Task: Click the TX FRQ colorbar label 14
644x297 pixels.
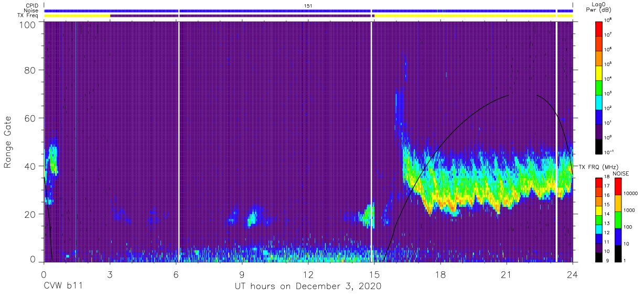Action: tap(607, 214)
